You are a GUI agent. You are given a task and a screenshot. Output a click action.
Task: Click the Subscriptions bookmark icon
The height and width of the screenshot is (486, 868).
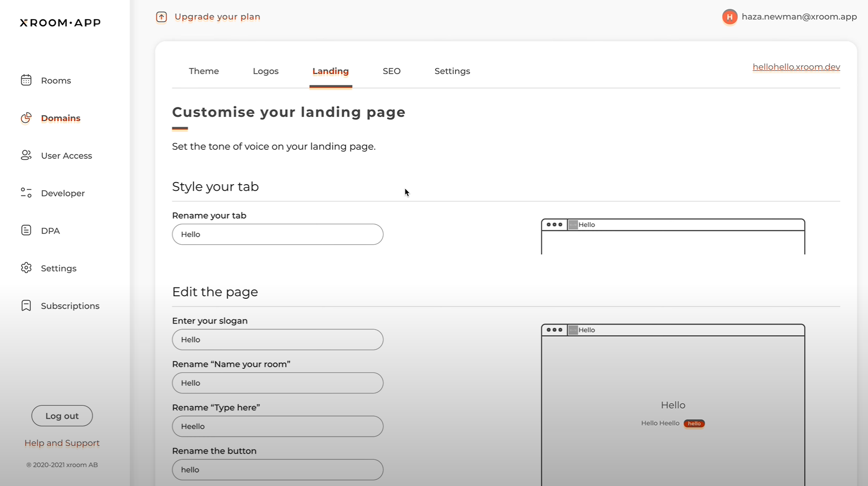(x=26, y=305)
